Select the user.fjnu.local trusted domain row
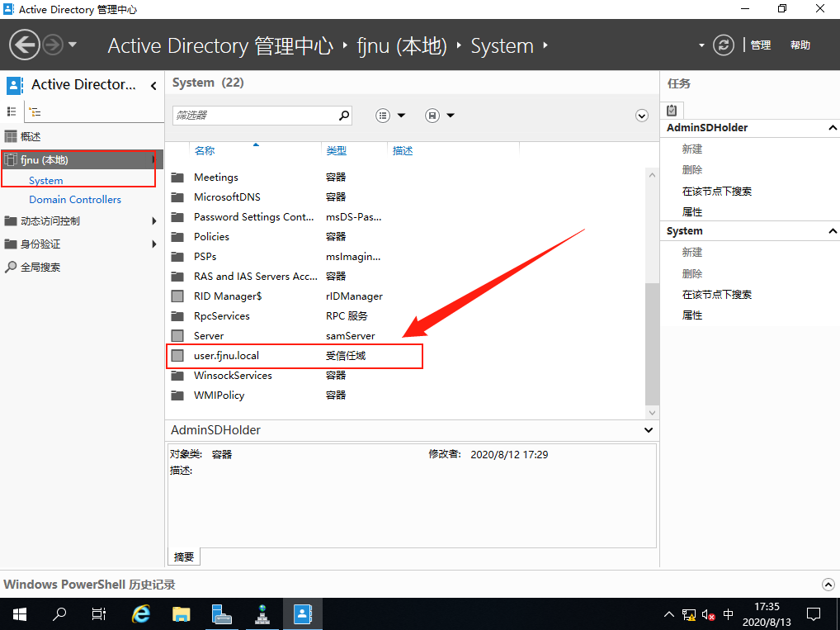The image size is (840, 630). pyautogui.click(x=407, y=356)
